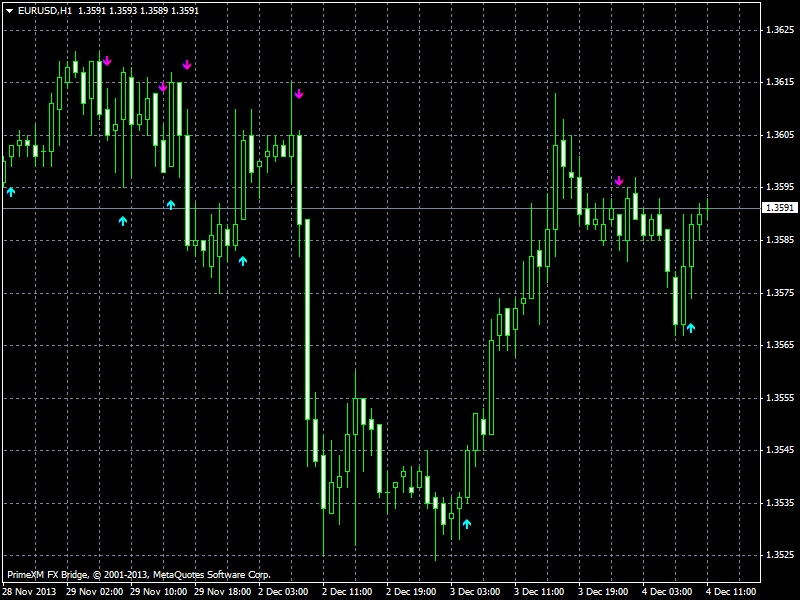The width and height of the screenshot is (800, 600).
Task: Click the EURUSD,H1 chart title
Action: [x=45, y=10]
